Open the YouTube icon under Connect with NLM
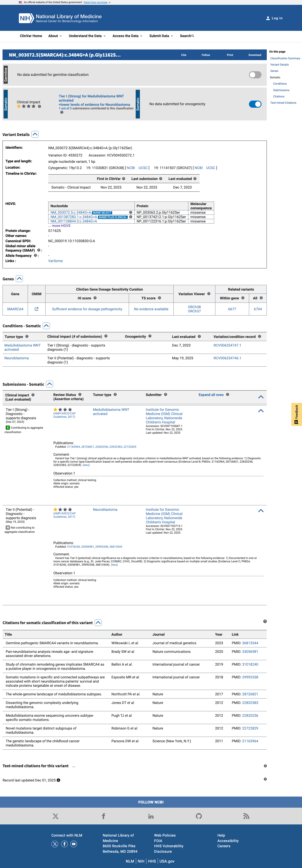This screenshot has width=302, height=868. pyautogui.click(x=74, y=844)
